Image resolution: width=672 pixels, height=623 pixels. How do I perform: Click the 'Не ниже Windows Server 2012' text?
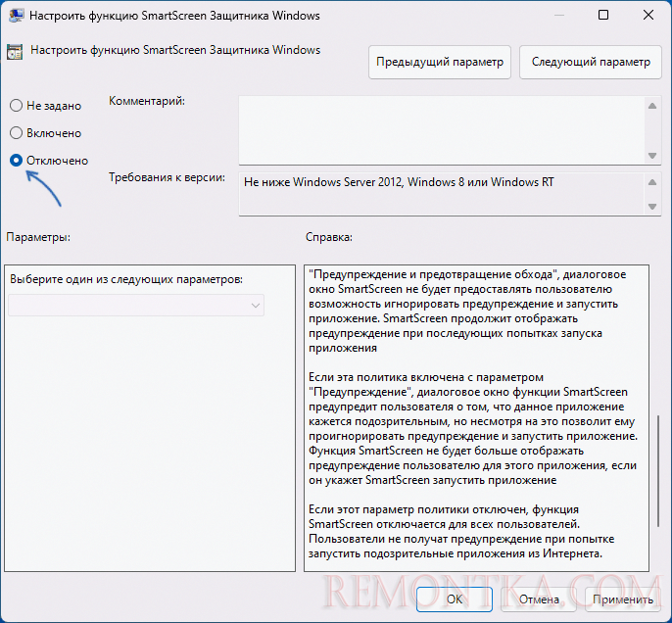[x=399, y=182]
